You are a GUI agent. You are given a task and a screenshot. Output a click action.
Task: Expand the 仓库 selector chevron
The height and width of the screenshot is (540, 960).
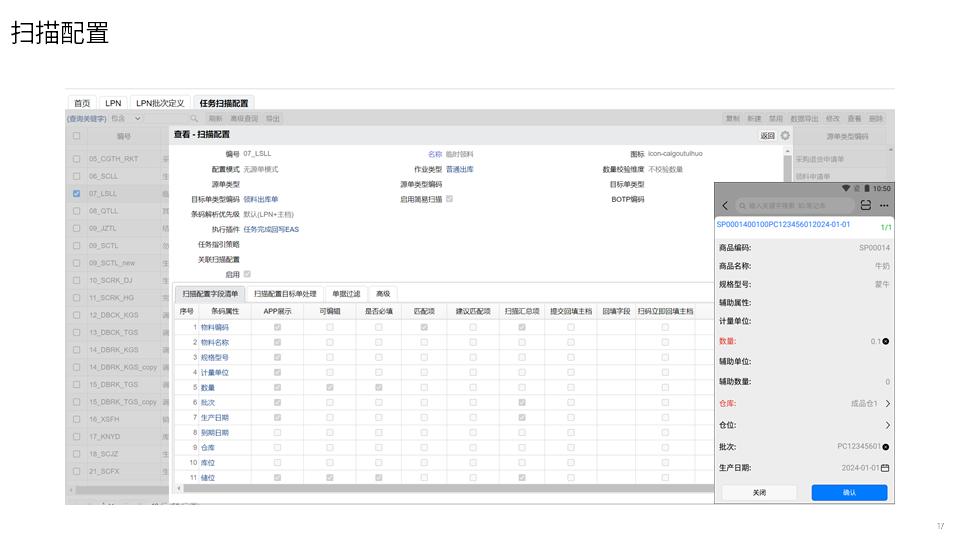tap(887, 404)
